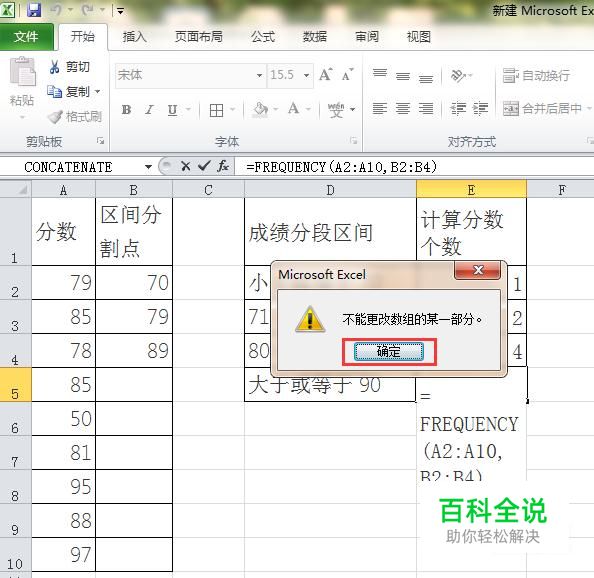Select column A header
Viewport: 594px width, 578px height.
click(x=63, y=189)
